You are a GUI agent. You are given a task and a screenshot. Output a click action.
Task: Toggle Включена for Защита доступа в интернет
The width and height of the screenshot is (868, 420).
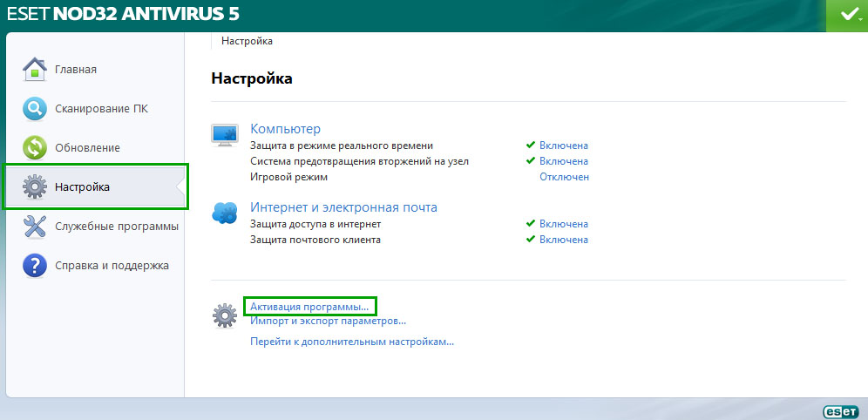point(564,224)
